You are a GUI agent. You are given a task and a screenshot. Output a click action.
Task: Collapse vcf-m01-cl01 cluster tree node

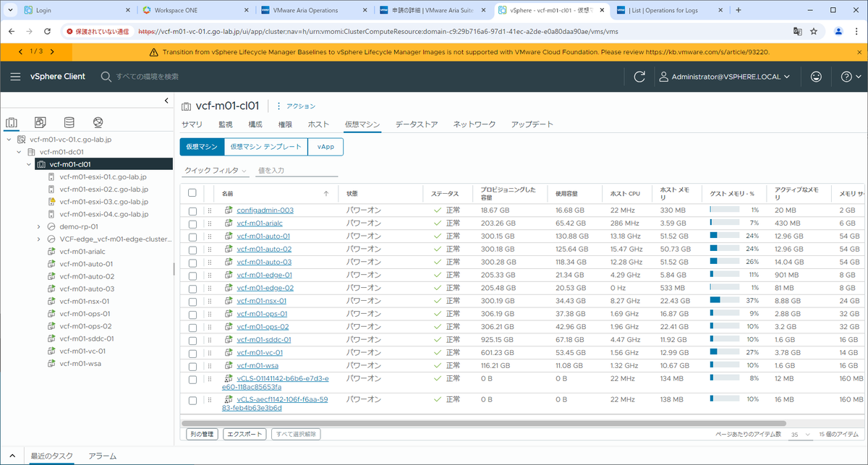click(x=29, y=164)
